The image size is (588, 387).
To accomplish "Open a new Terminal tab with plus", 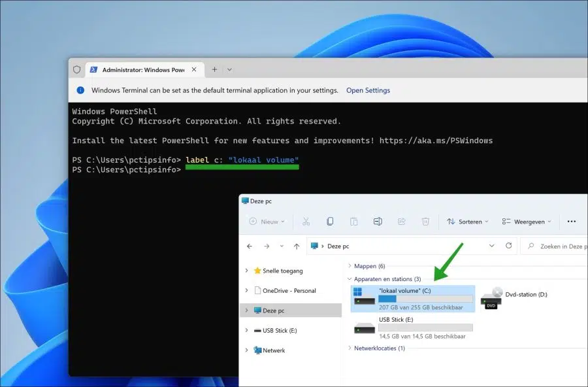I will tap(214, 69).
